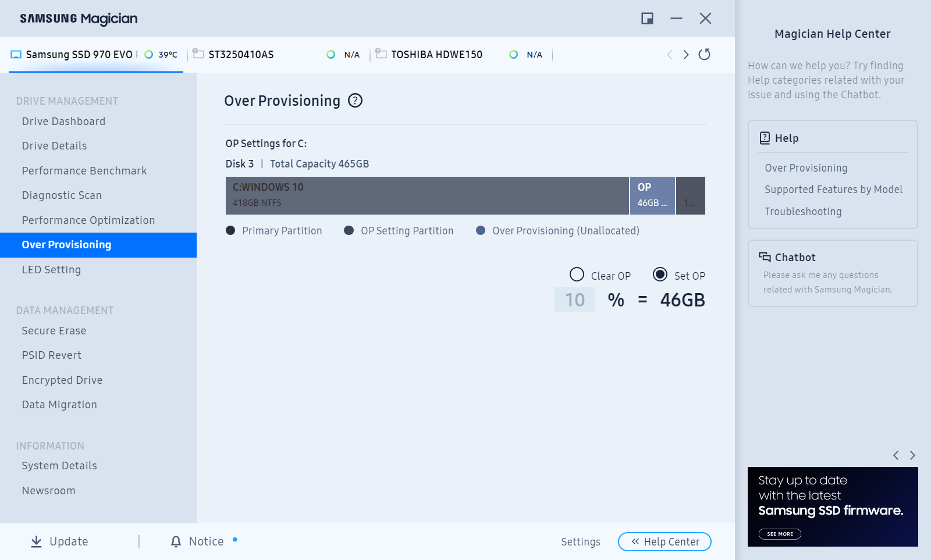The width and height of the screenshot is (931, 560).
Task: Click the ST3250410AS drive icon
Action: click(x=198, y=54)
